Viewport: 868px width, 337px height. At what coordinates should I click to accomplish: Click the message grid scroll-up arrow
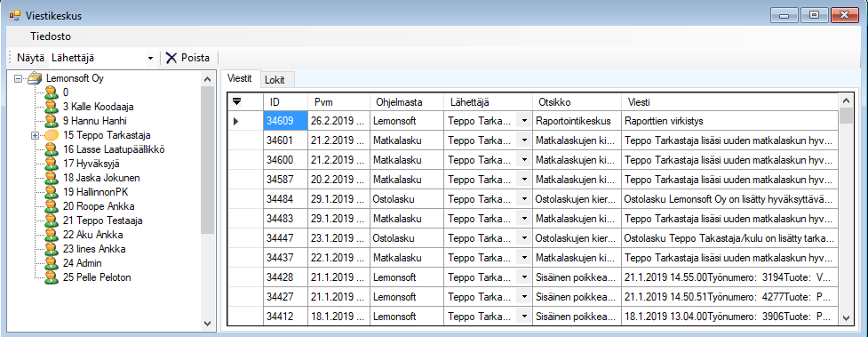pos(846,100)
